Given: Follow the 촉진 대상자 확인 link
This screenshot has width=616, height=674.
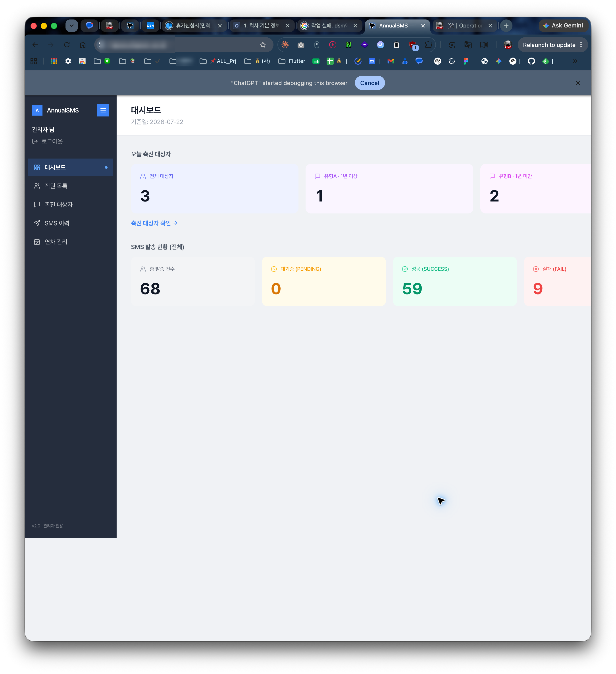Looking at the screenshot, I should click(x=154, y=223).
